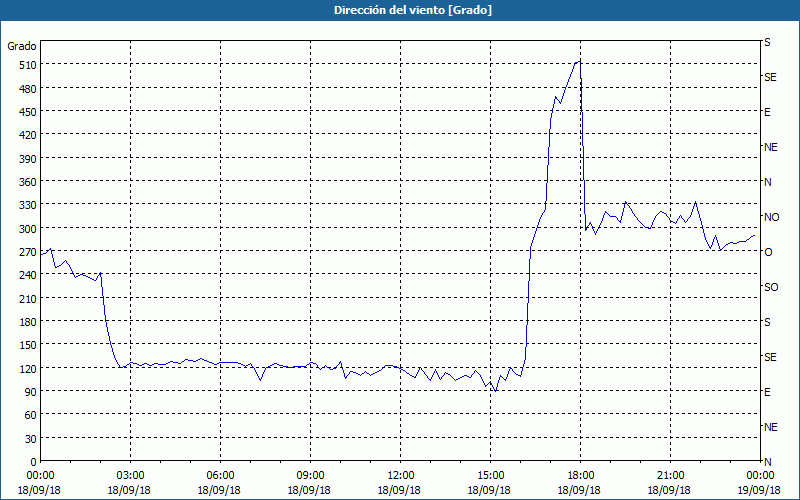Click the 0 value on the y-axis
Image resolution: width=800 pixels, height=500 pixels.
pyautogui.click(x=34, y=462)
